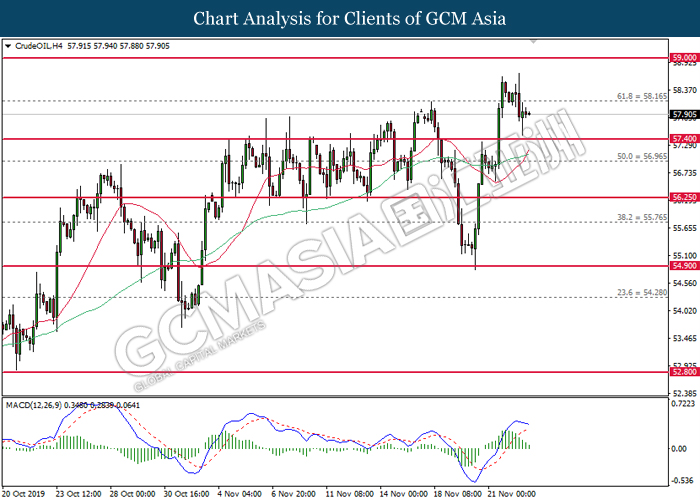Select the CrudeOIL.H4 symbol label
700x500 pixels.
39,46
